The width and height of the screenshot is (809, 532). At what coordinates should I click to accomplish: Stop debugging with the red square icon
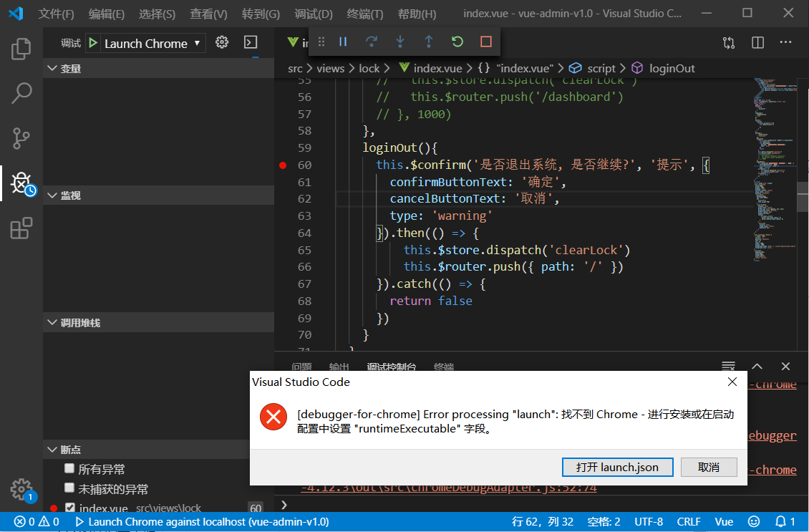coord(486,42)
